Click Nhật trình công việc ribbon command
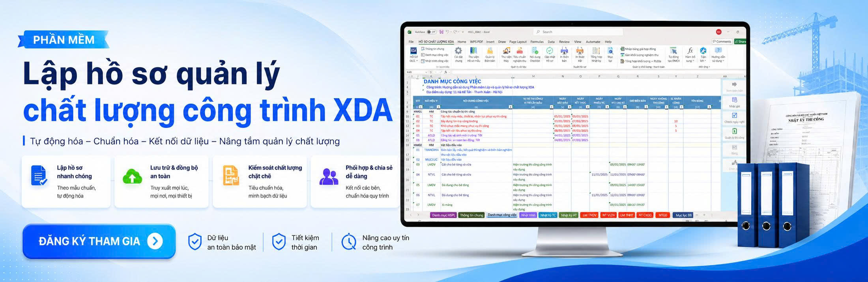 (435, 61)
